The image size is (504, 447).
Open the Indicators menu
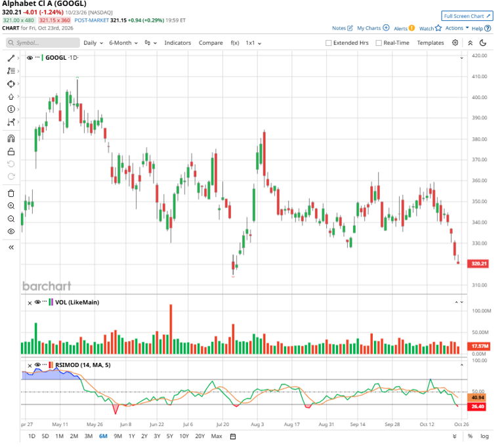pos(177,43)
